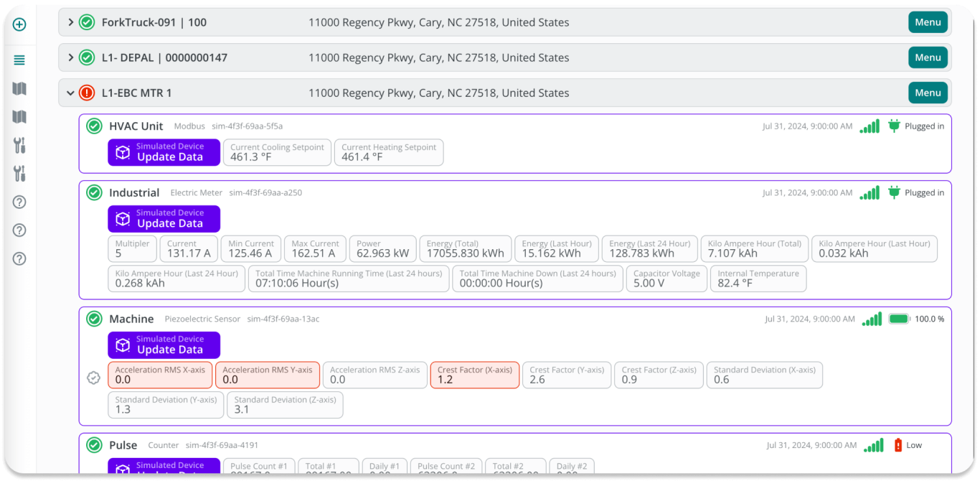Open Menu for ForkTruck-091
The height and width of the screenshot is (481, 980).
pyautogui.click(x=928, y=22)
